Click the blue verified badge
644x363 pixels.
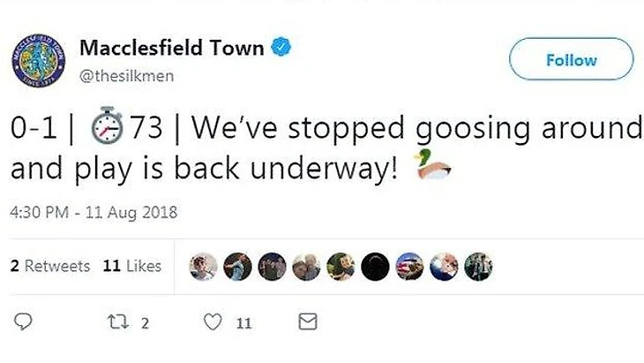281,47
